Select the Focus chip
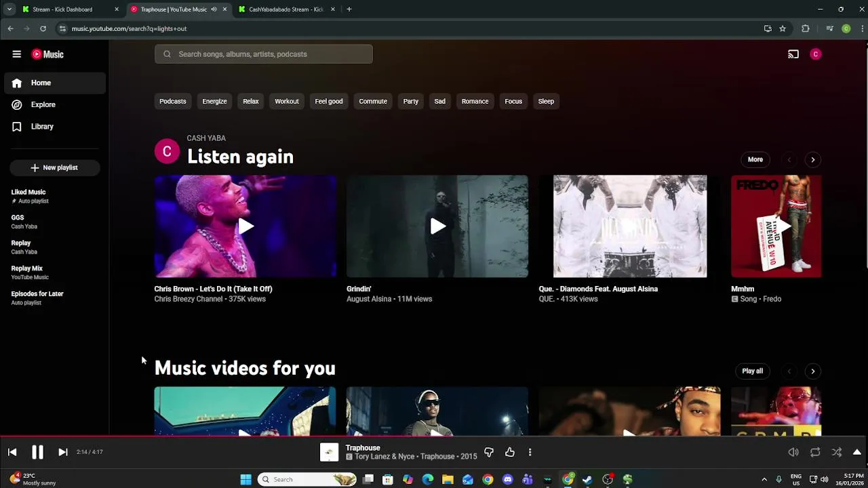Screen dimensions: 868x488 tap(513, 101)
